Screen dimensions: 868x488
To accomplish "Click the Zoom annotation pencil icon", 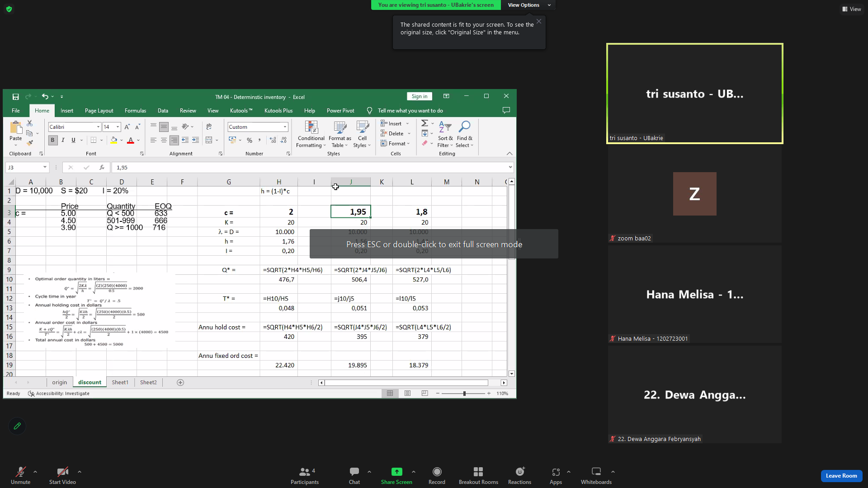I will pyautogui.click(x=17, y=426).
